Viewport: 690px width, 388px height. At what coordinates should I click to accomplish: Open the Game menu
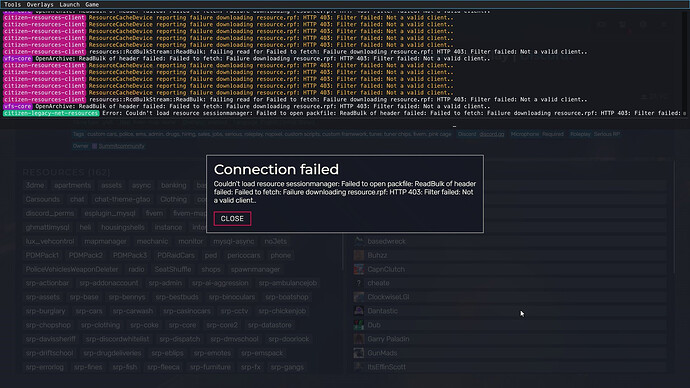click(x=92, y=4)
